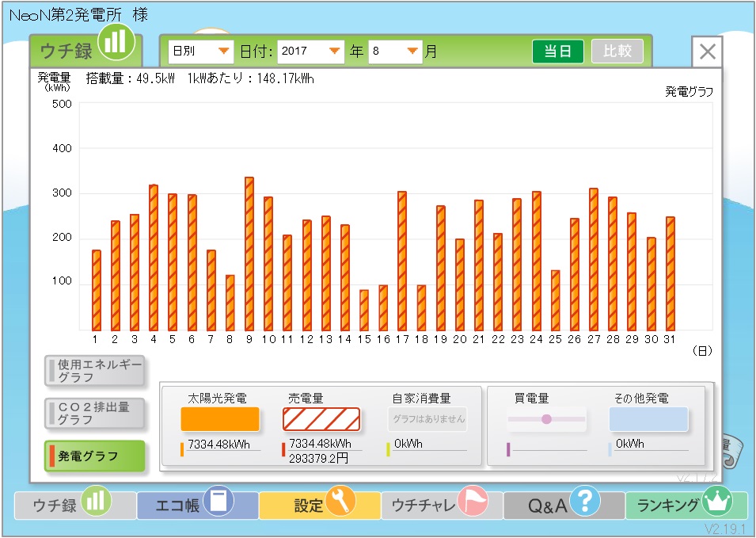Click the 買電量 line legend marker
This screenshot has height=538, width=756.
546,419
